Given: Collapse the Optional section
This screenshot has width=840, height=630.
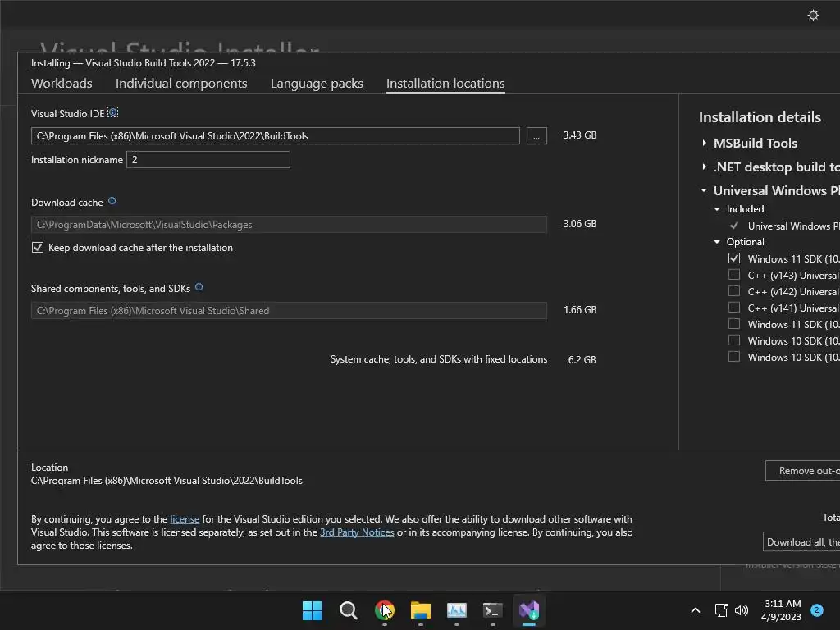Looking at the screenshot, I should (717, 242).
